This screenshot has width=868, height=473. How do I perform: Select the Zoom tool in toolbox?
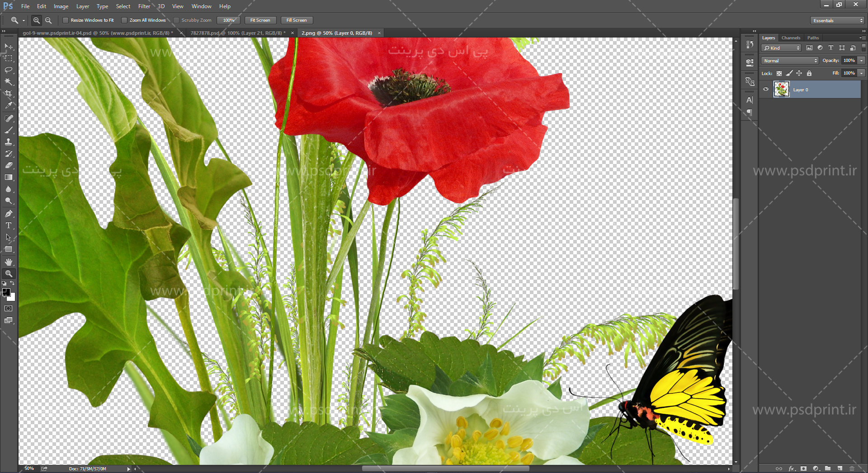9,274
